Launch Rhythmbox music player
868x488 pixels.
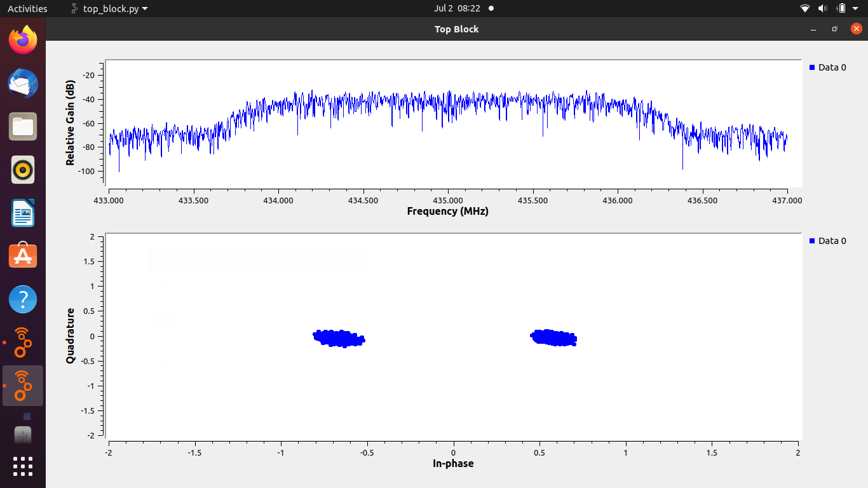click(x=23, y=170)
